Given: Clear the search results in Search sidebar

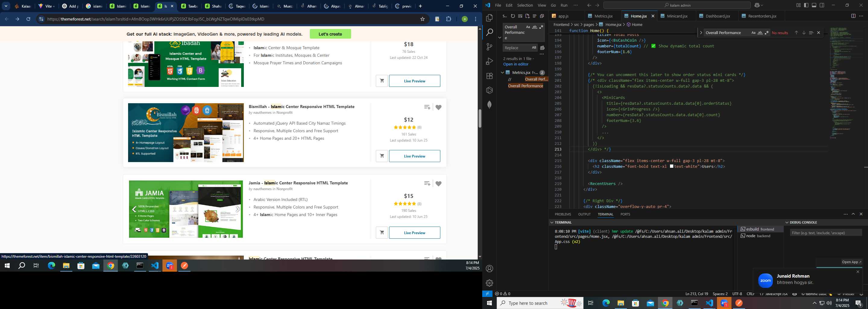Looking at the screenshot, I should (520, 16).
